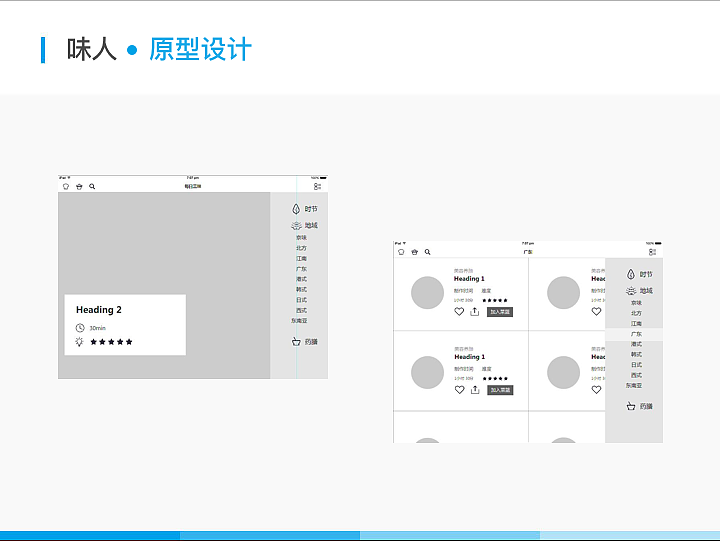The width and height of the screenshot is (720, 541).
Task: Select highlighted 广东 item in list mockup sidebar
Action: pyautogui.click(x=634, y=334)
